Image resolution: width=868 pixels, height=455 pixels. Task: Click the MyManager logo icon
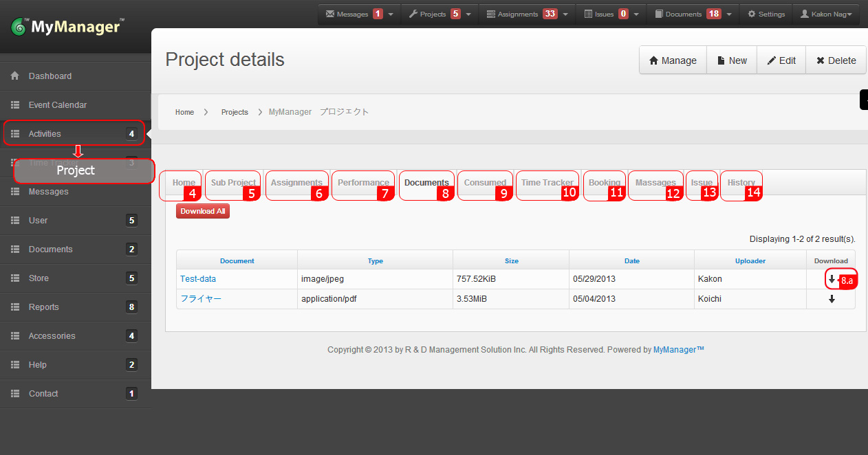coord(19,27)
